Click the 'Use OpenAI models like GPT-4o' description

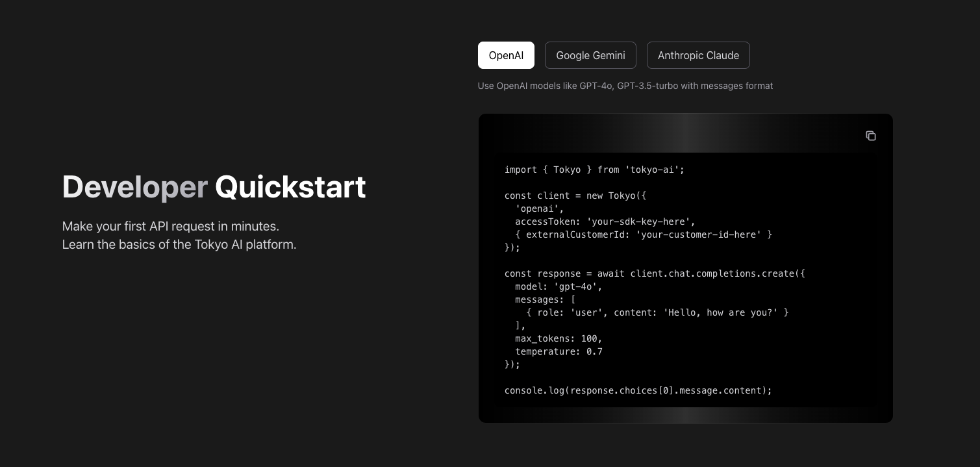click(625, 86)
